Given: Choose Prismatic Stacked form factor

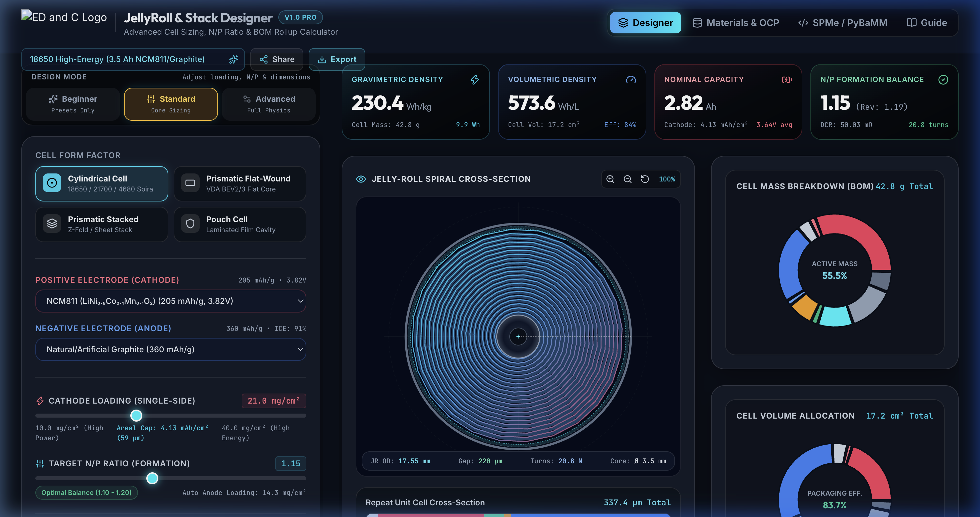Looking at the screenshot, I should coord(102,224).
